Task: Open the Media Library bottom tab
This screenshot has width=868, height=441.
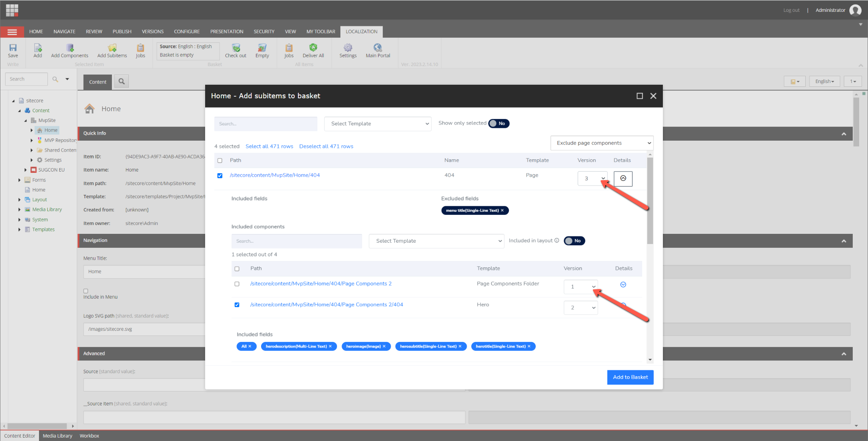Action: click(x=58, y=436)
